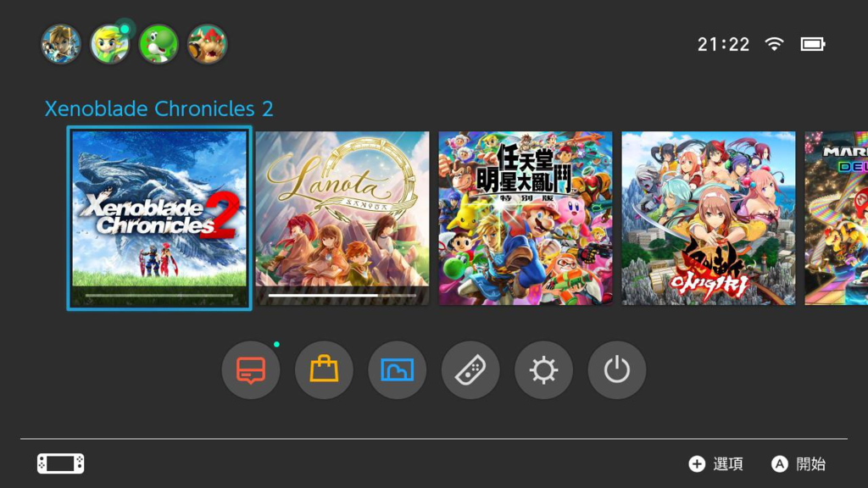Click the A 開始 start button
The width and height of the screenshot is (868, 488).
pos(798,463)
